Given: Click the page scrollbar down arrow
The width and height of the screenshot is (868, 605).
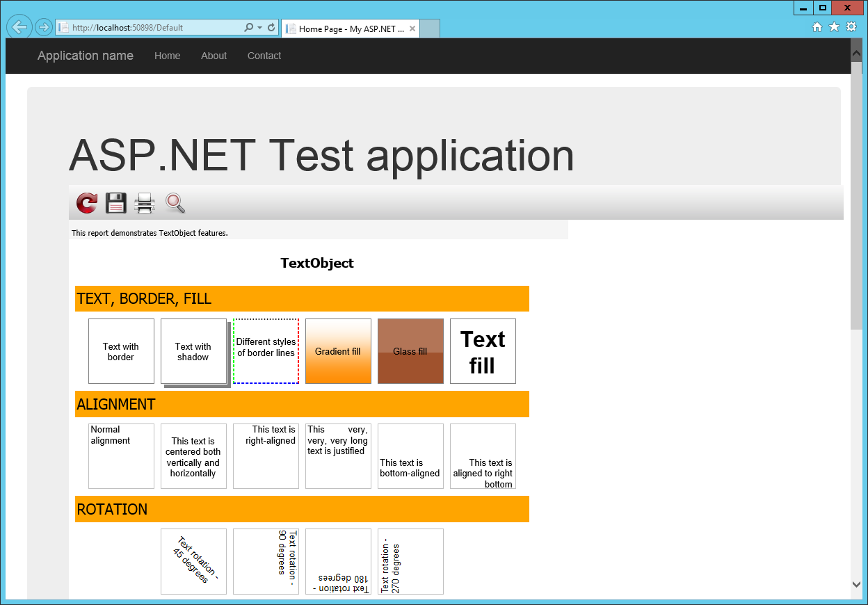Looking at the screenshot, I should [x=856, y=585].
